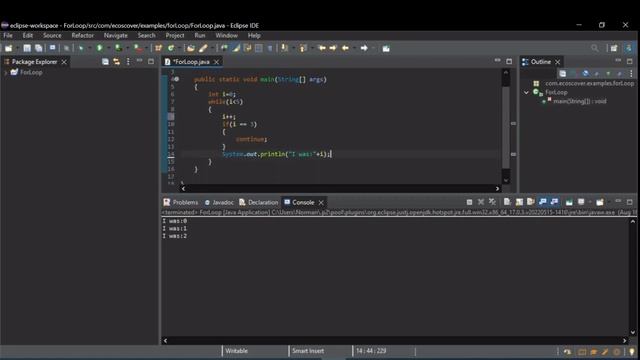Screen dimensions: 640x360
Task: Toggle Hide Fields in the Outline toolbar
Action: click(x=585, y=73)
